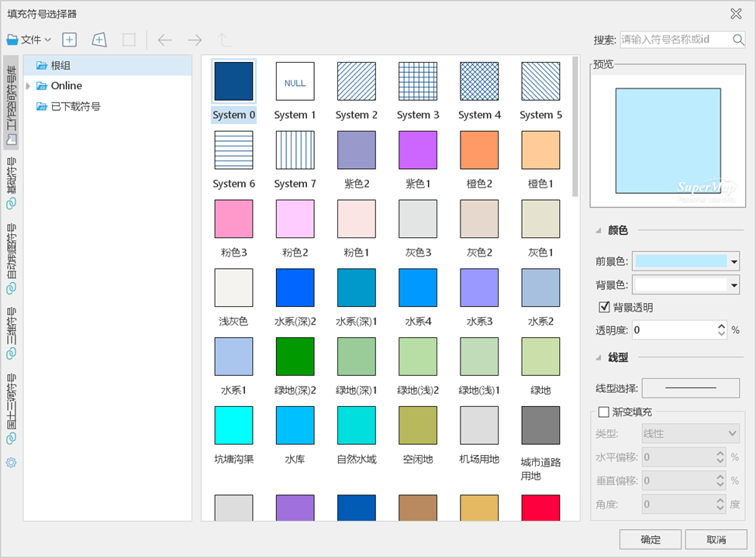Click the new symbol plus-square icon
The height and width of the screenshot is (558, 756).
click(x=70, y=40)
